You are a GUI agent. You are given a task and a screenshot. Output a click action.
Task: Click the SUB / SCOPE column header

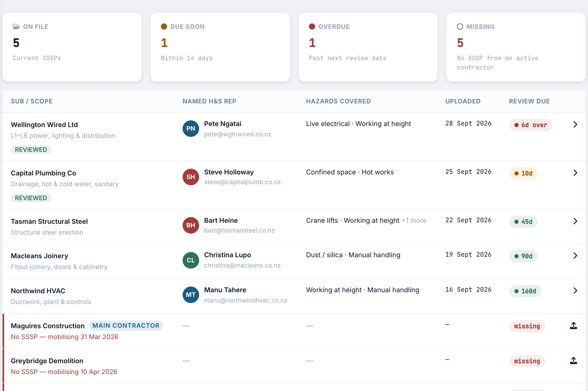tap(32, 101)
